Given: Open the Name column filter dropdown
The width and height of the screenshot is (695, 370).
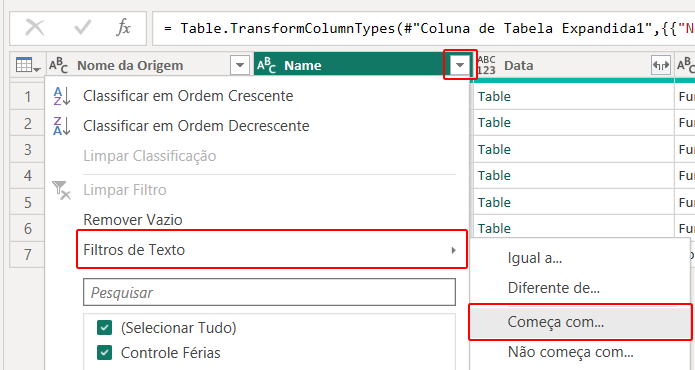Looking at the screenshot, I should [460, 66].
